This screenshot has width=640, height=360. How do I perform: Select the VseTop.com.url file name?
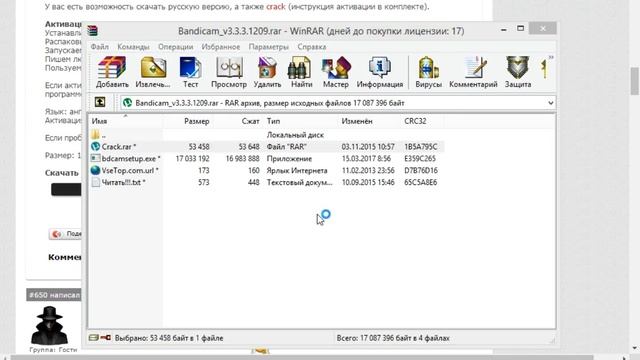pyautogui.click(x=130, y=170)
